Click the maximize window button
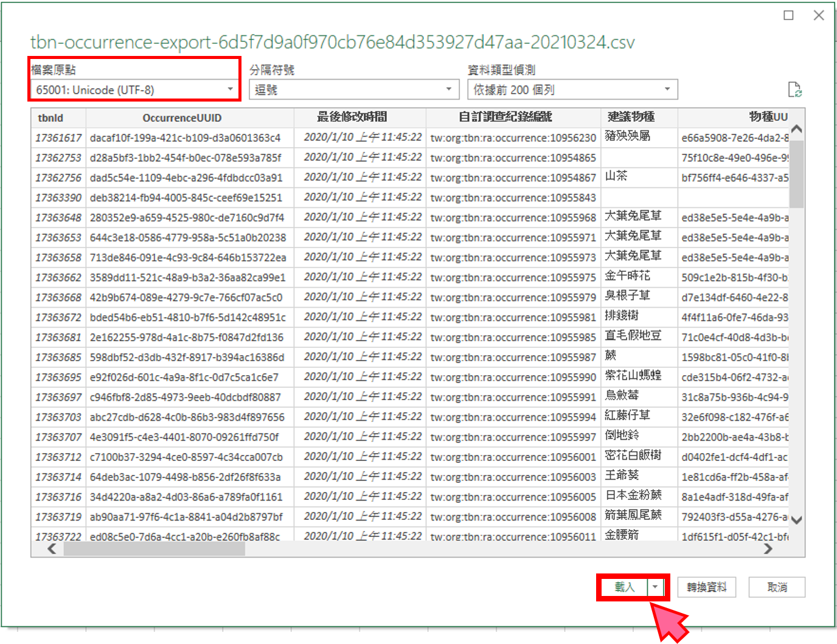 (789, 16)
